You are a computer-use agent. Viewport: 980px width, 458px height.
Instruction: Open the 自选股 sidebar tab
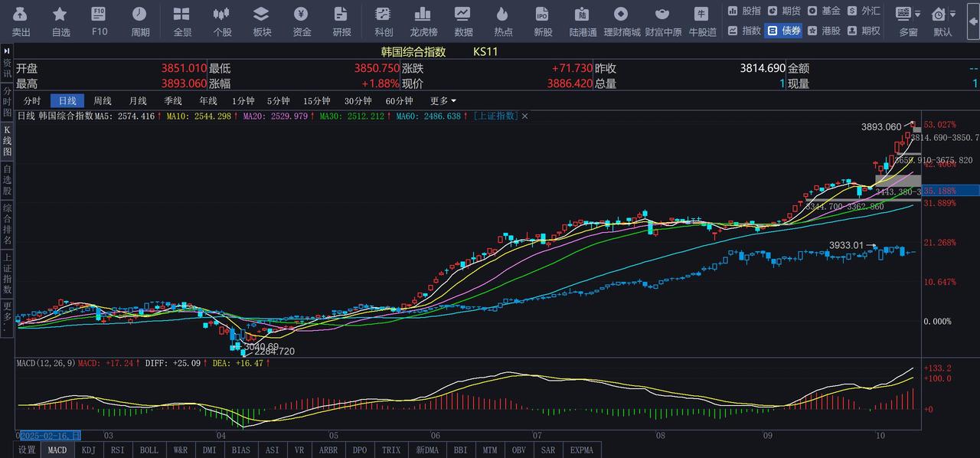tap(7, 179)
